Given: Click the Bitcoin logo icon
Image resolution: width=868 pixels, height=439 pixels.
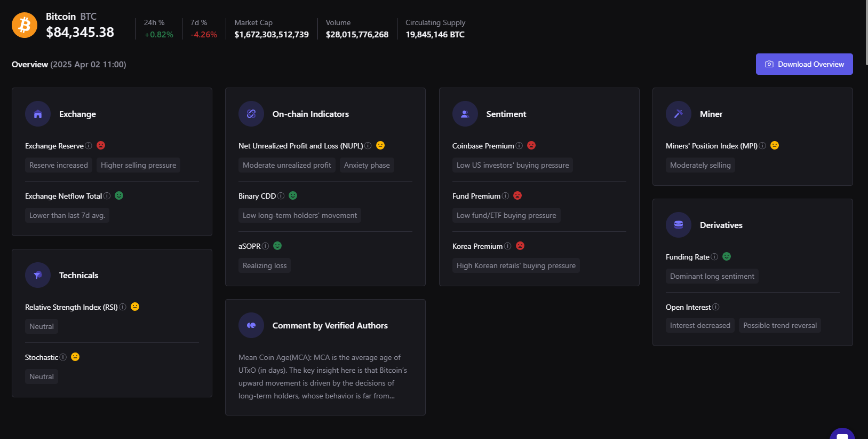Looking at the screenshot, I should [x=25, y=25].
